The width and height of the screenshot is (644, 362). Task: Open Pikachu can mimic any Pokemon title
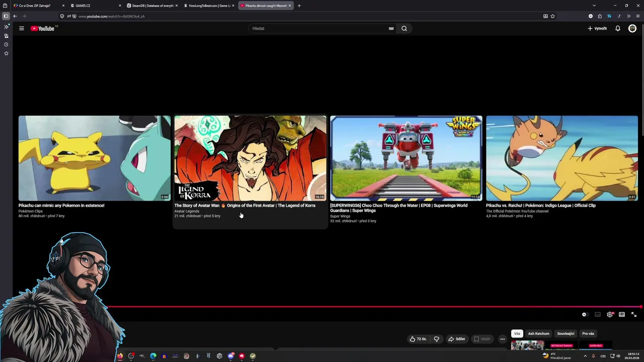[61, 206]
